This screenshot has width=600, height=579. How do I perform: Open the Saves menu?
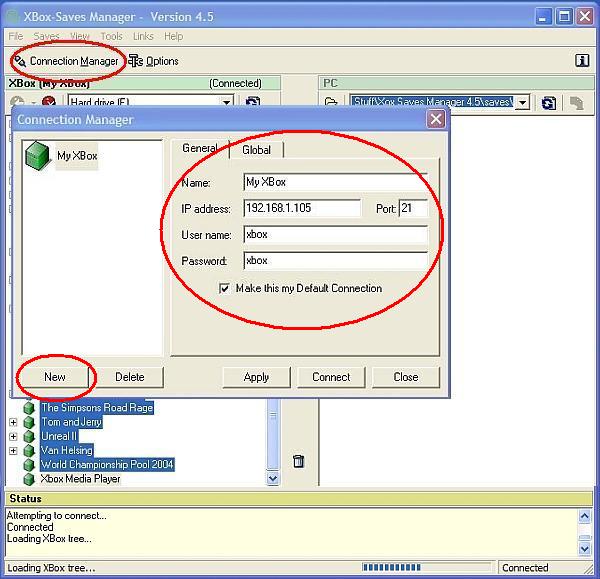tap(46, 36)
